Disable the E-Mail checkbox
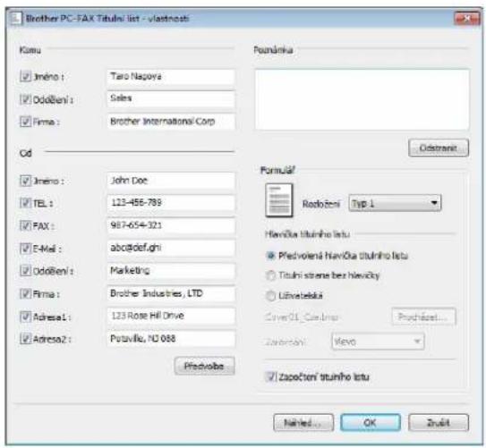Image resolution: width=486 pixels, height=448 pixels. coord(25,249)
